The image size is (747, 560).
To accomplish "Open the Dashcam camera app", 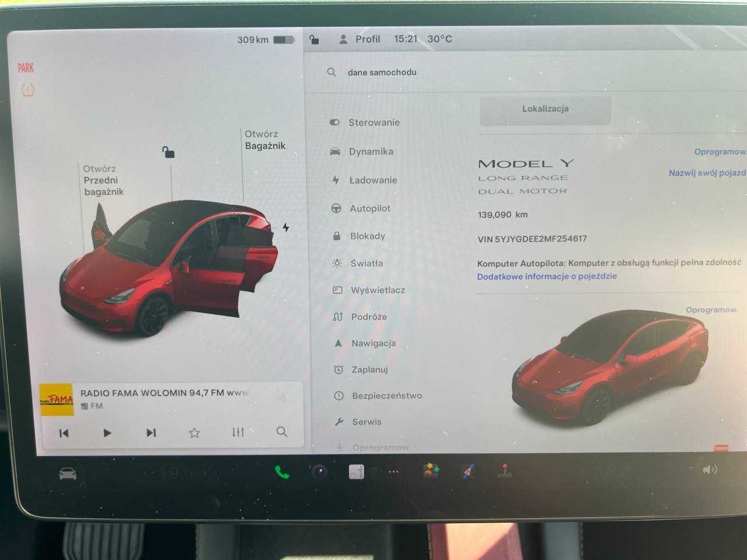I will point(319,472).
